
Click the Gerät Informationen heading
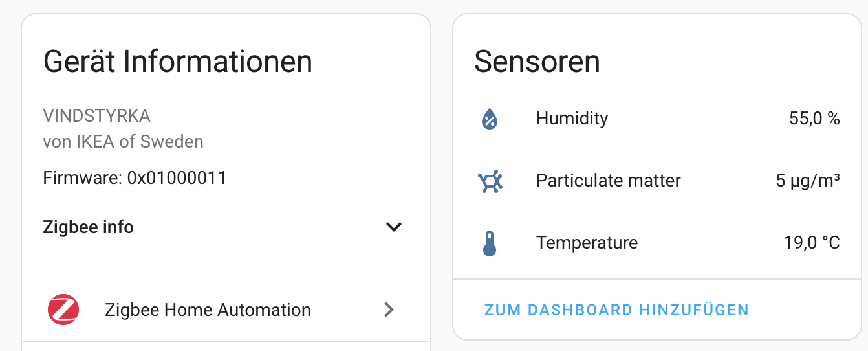[x=177, y=62]
